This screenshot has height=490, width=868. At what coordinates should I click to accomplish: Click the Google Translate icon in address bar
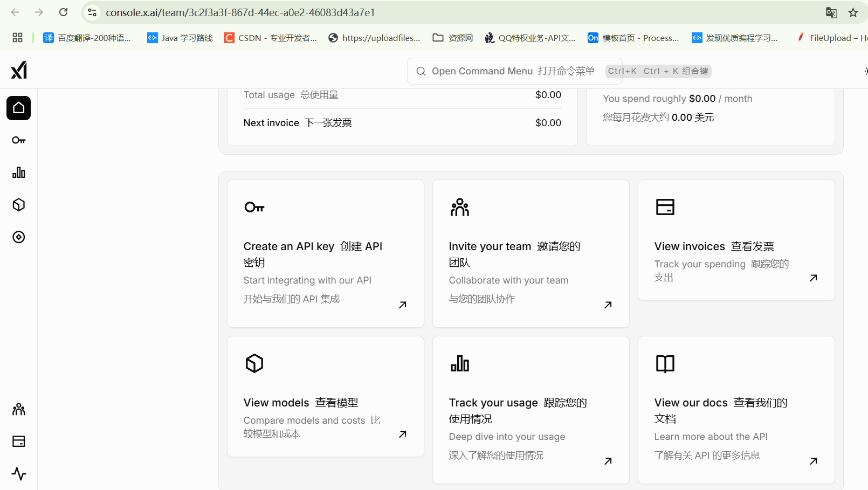831,12
